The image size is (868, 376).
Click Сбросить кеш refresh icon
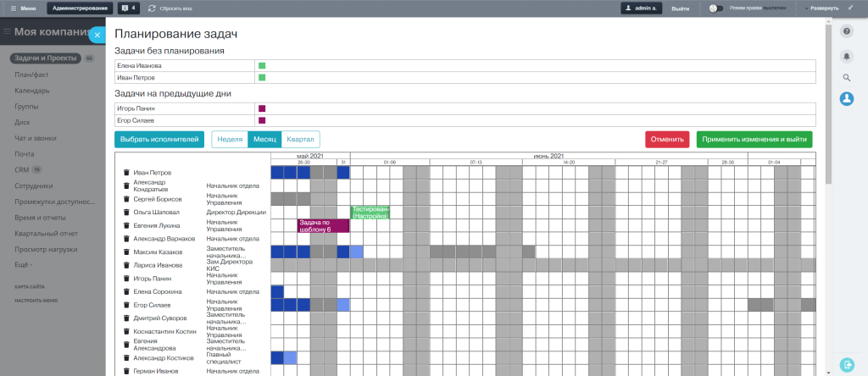152,8
